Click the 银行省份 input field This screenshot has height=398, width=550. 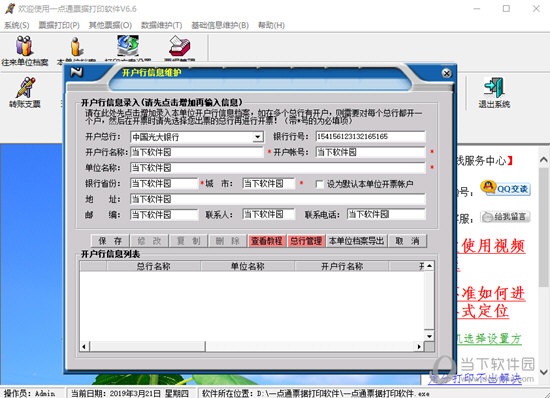coord(164,183)
